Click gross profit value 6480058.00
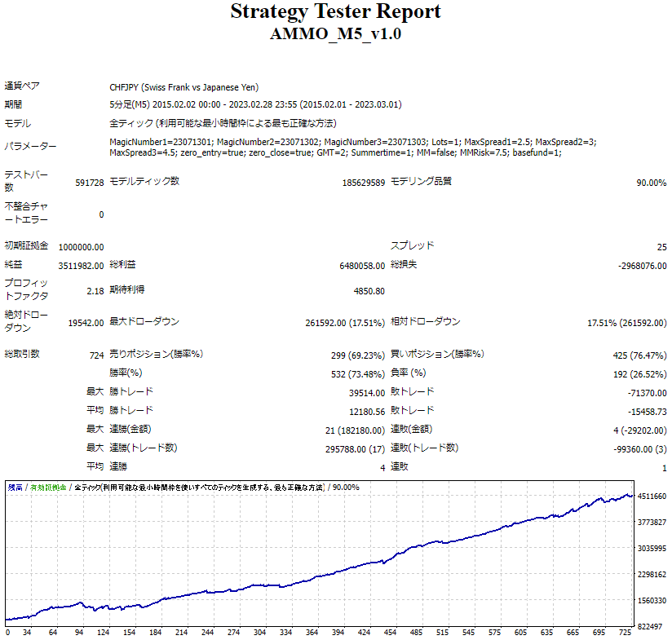 tap(362, 266)
